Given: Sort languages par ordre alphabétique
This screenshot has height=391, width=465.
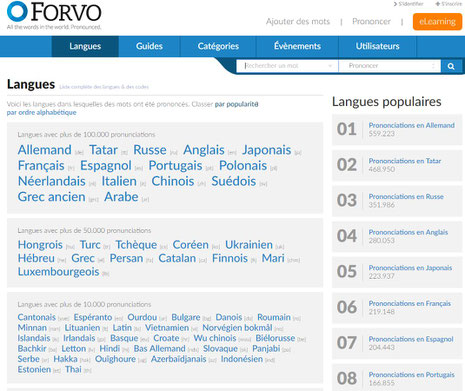Looking at the screenshot, I should (x=41, y=113).
